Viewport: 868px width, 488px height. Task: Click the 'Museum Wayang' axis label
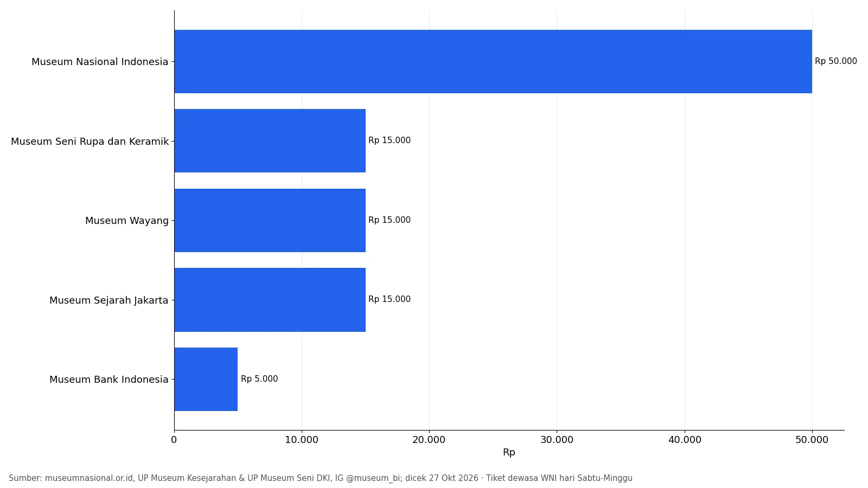click(127, 221)
